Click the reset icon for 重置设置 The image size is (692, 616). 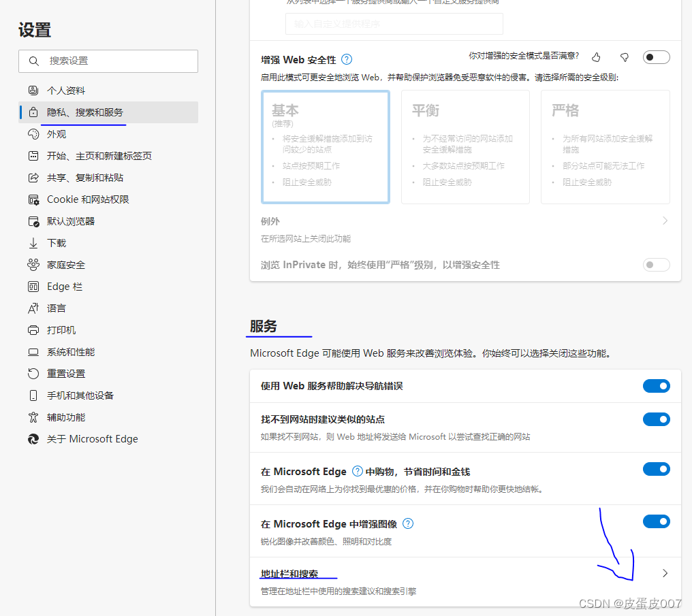pos(33,374)
